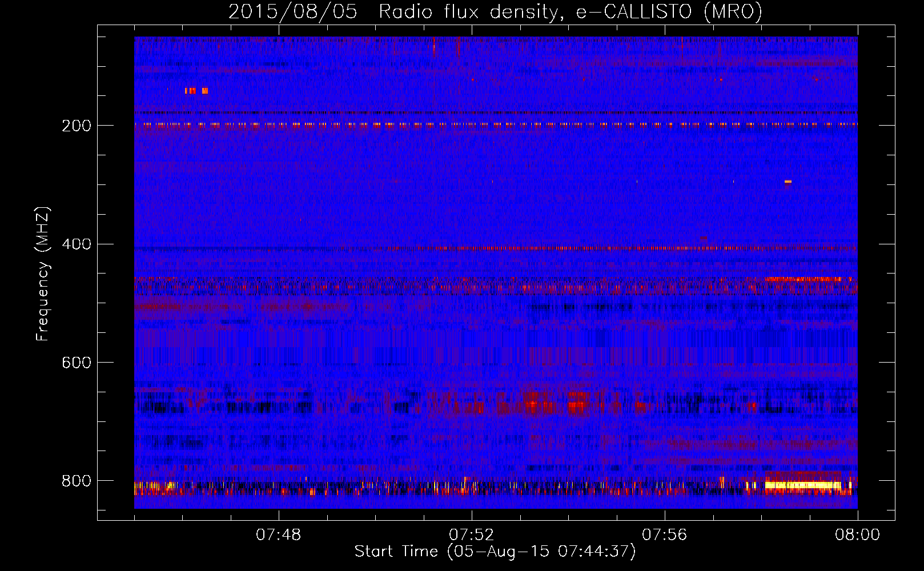Click the bright yellow burst near 800 MHz
924x571 pixels.
pos(803,485)
